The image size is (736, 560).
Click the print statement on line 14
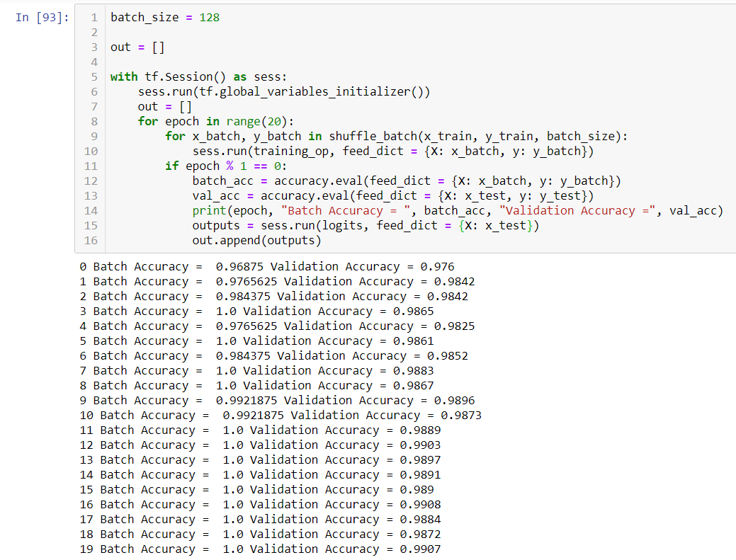[458, 210]
